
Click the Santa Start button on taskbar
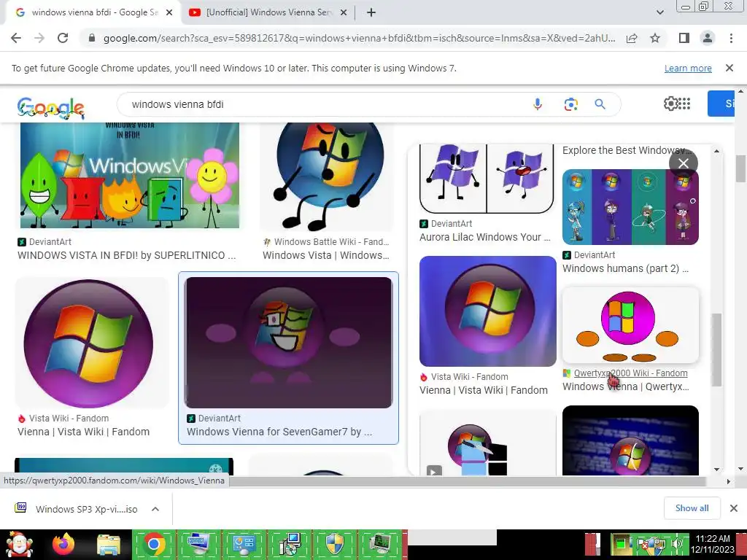coord(19,545)
